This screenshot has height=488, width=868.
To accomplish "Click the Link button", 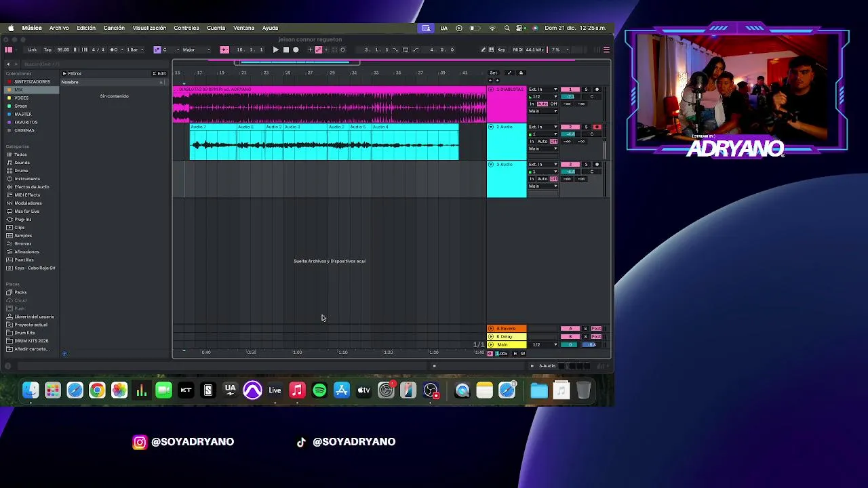I will point(32,49).
